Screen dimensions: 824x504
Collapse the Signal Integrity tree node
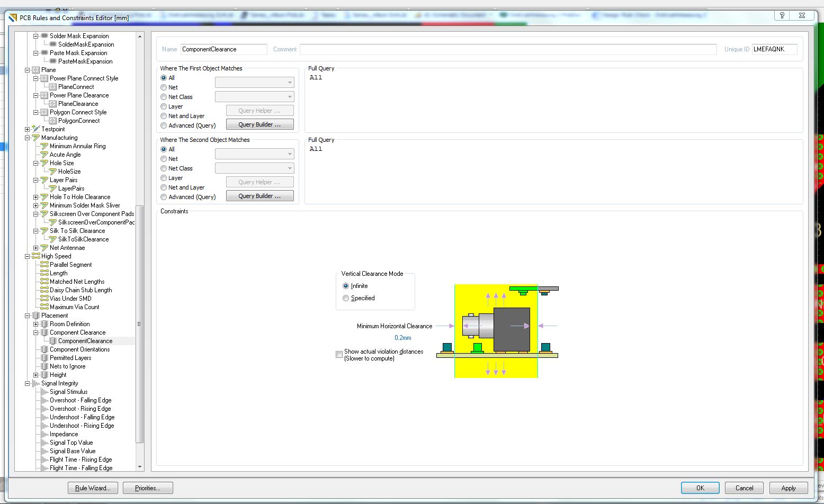click(x=28, y=383)
